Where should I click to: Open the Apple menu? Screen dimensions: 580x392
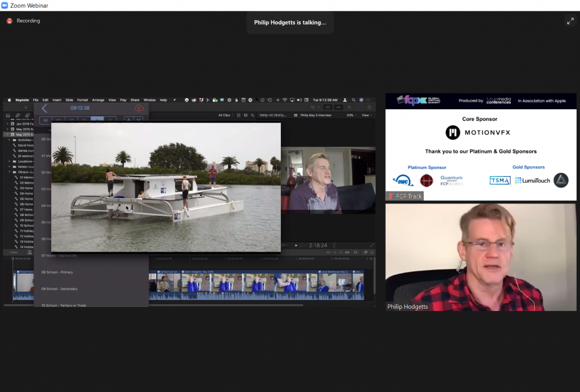coord(9,100)
